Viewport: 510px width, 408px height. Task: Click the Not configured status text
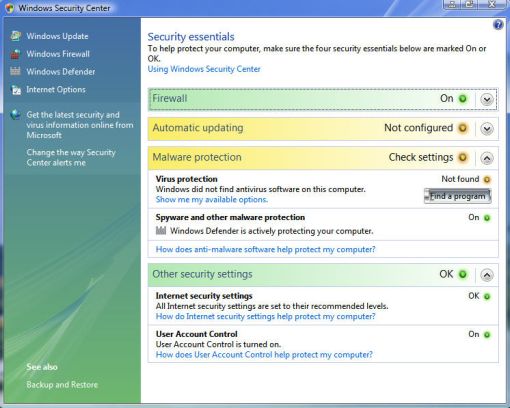[418, 128]
